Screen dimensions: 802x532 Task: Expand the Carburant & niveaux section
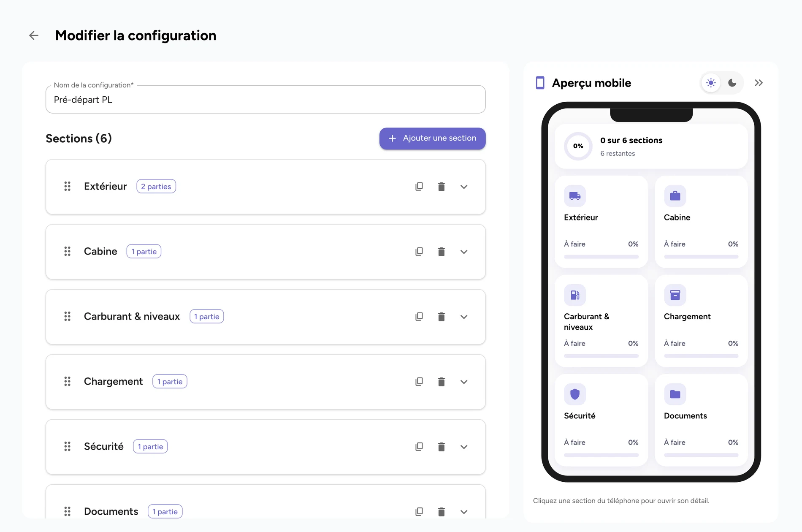click(464, 317)
